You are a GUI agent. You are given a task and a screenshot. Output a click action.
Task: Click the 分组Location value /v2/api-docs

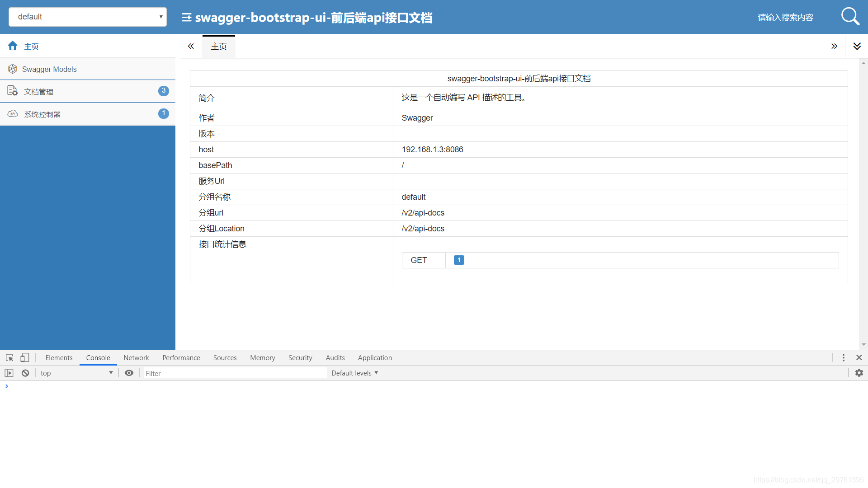click(423, 229)
